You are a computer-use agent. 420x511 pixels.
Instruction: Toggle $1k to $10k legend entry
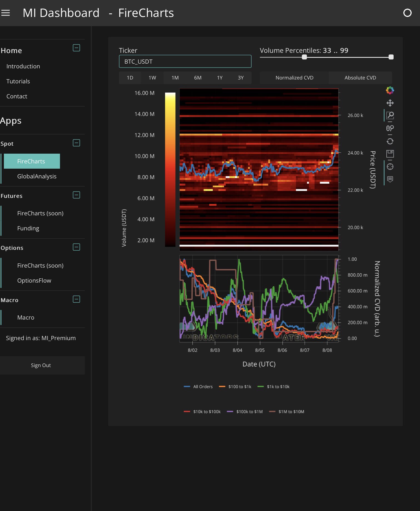[x=274, y=387]
